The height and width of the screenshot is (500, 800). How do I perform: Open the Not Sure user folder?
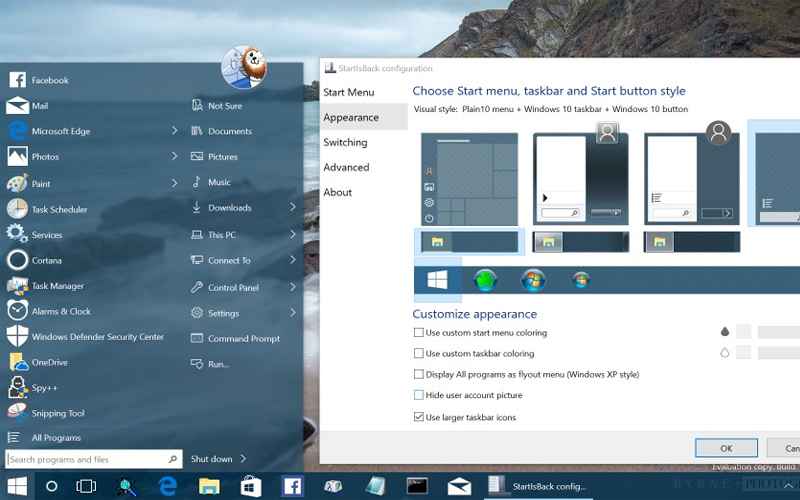[x=216, y=106]
